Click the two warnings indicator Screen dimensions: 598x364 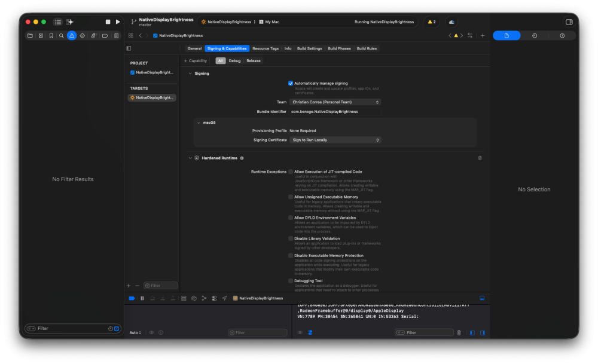pos(432,22)
